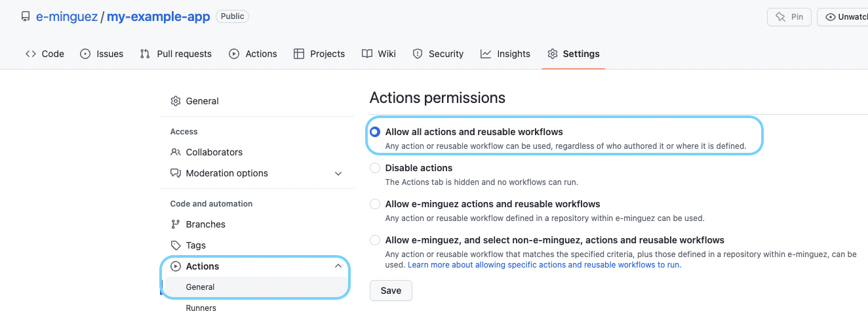Open the my-example-app repository link
The image size is (868, 322).
coord(158,17)
